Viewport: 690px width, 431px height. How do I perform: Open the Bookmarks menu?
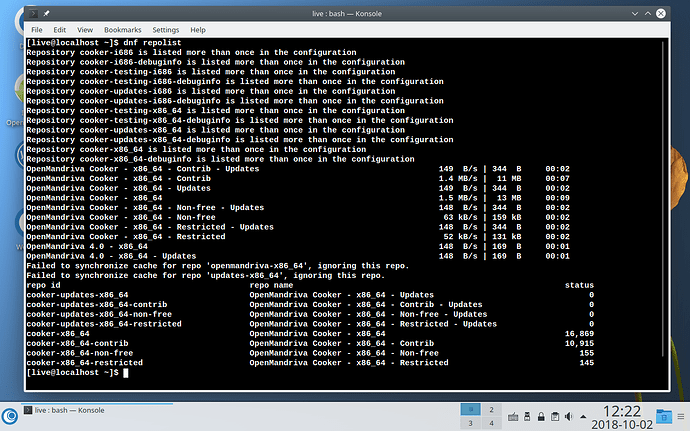tap(123, 30)
